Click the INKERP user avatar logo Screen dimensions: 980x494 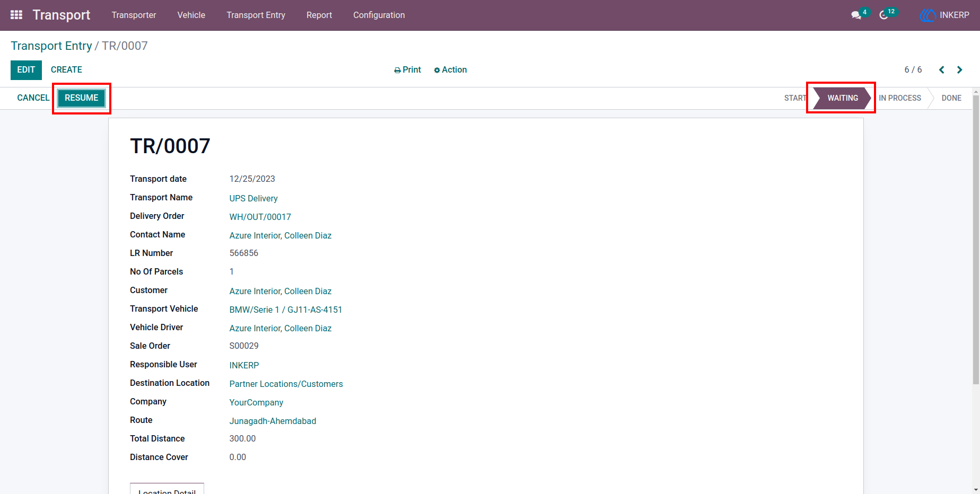928,15
